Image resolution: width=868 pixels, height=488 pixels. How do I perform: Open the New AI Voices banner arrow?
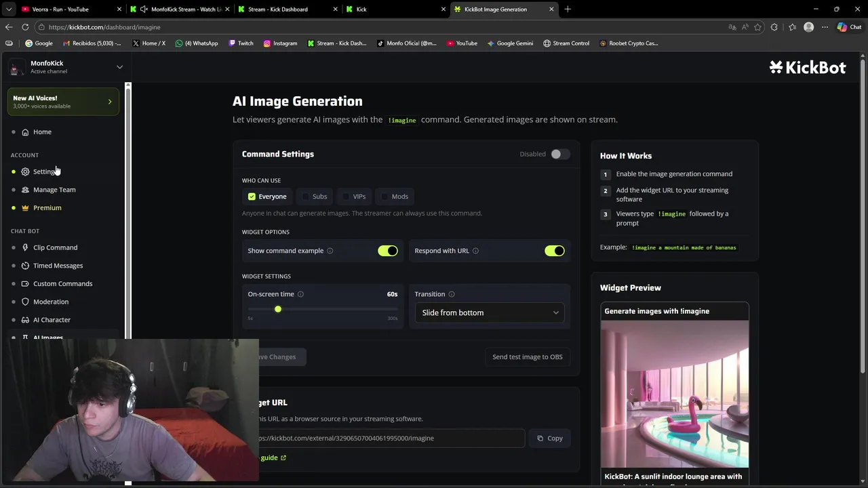[110, 102]
